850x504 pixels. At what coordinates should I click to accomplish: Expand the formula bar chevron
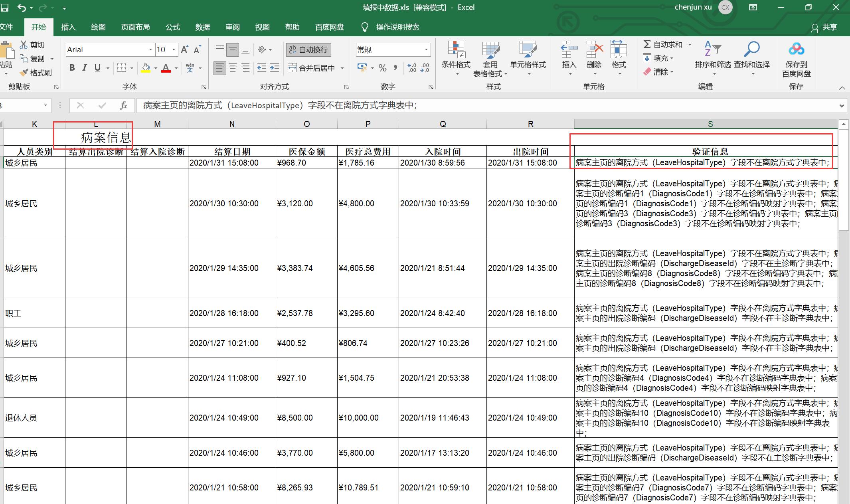point(842,106)
